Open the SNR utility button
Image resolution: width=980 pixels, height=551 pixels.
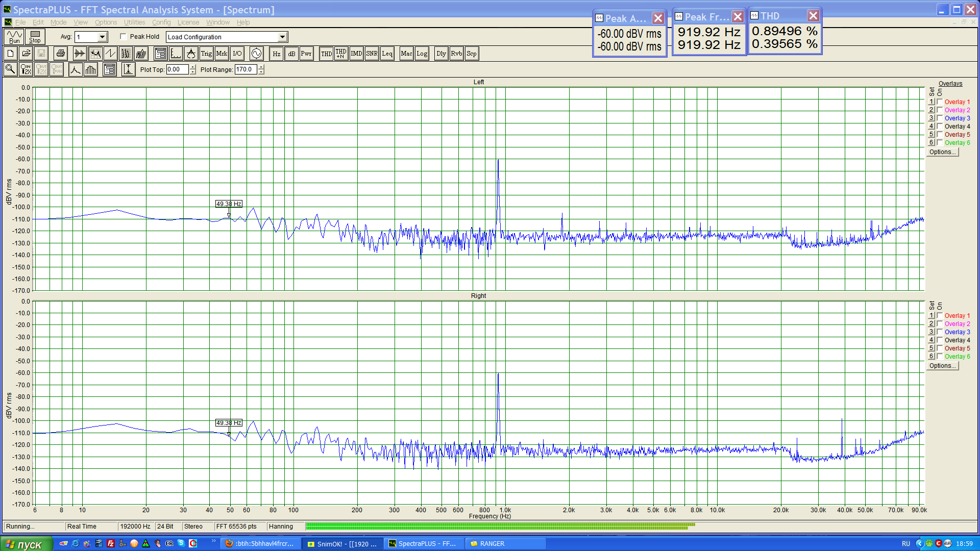coord(372,54)
